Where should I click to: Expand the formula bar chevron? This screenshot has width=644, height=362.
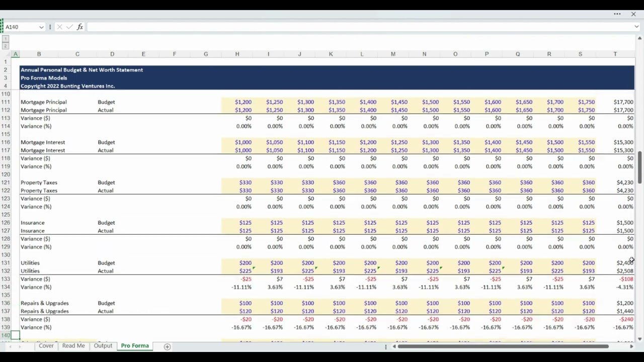(x=637, y=27)
